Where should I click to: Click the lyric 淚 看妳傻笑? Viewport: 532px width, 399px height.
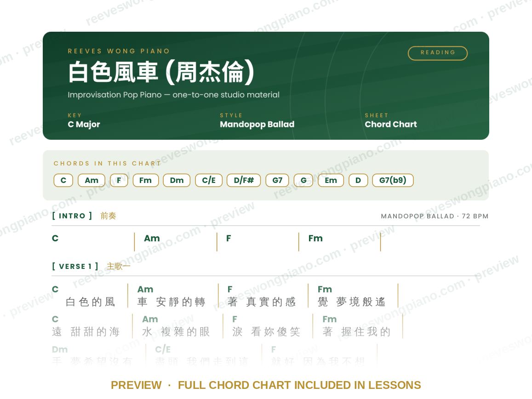click(x=266, y=331)
